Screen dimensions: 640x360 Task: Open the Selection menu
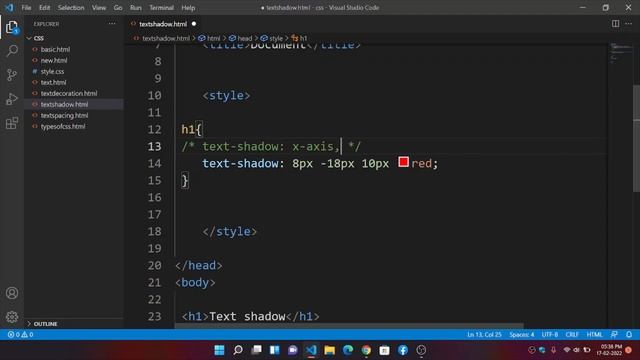[x=71, y=8]
